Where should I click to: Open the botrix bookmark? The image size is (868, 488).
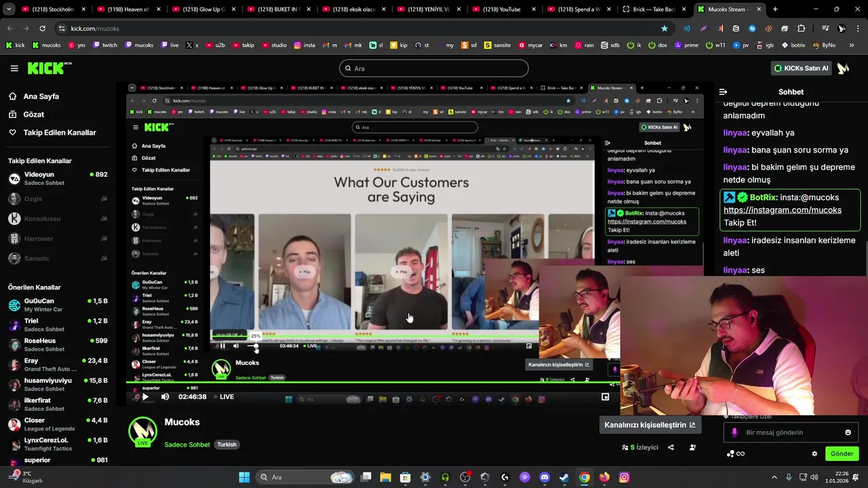(x=793, y=45)
